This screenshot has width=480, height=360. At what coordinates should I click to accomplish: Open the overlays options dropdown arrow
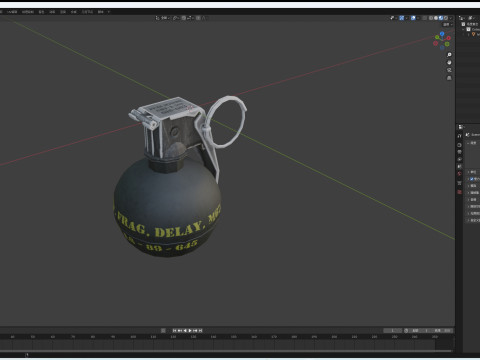tap(418, 18)
